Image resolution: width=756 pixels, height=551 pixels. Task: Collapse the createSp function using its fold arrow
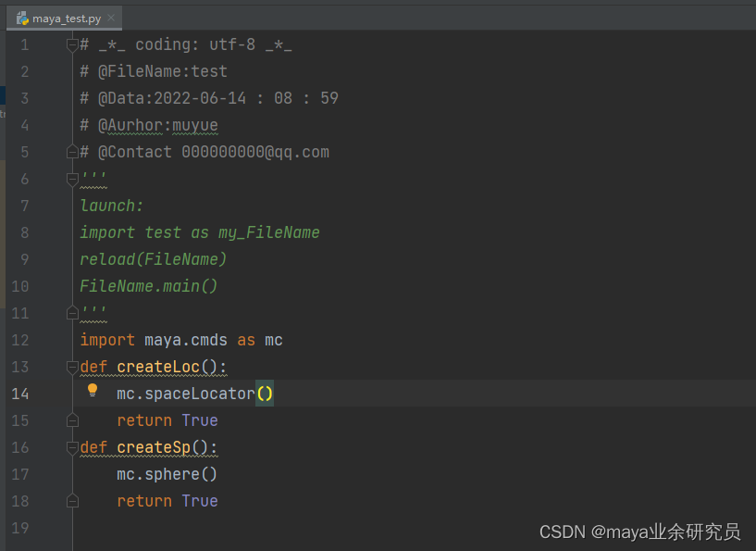pyautogui.click(x=72, y=447)
